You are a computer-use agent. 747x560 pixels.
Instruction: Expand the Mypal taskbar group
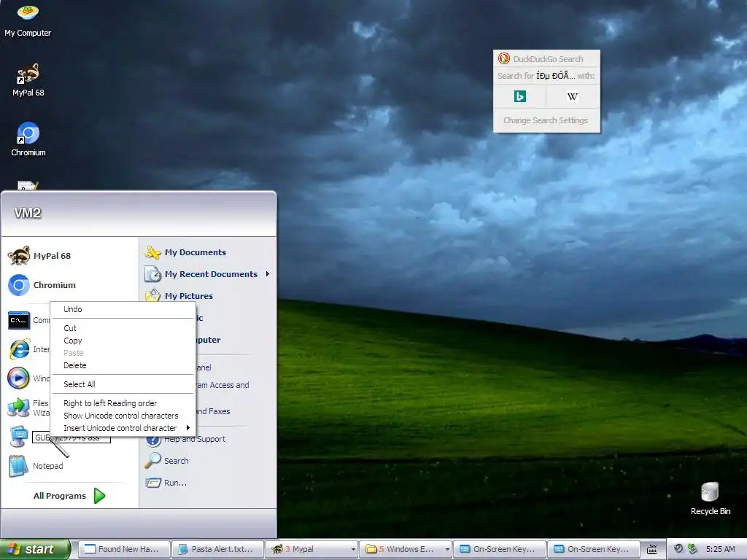pos(311,549)
